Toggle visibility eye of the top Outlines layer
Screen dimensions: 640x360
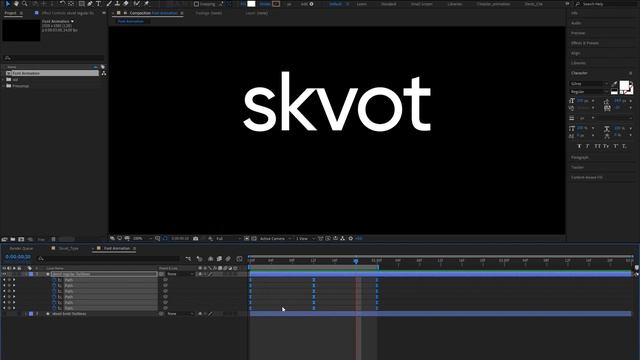coord(4,274)
